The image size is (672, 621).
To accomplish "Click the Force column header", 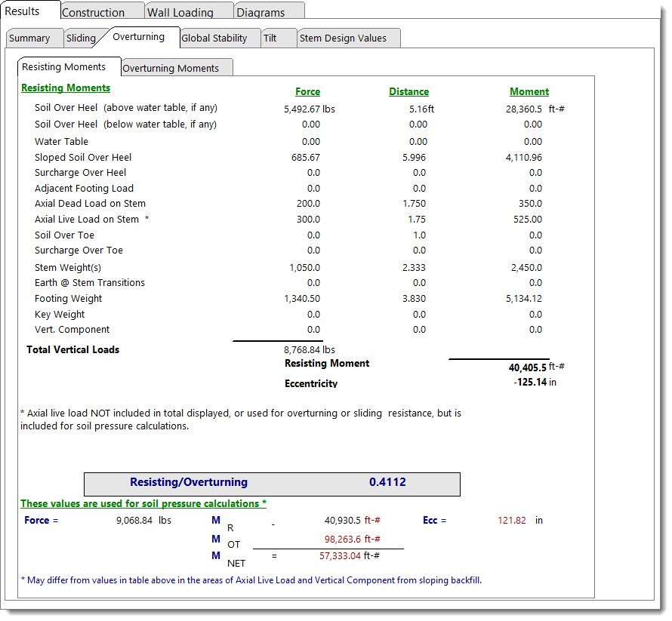I will [307, 91].
